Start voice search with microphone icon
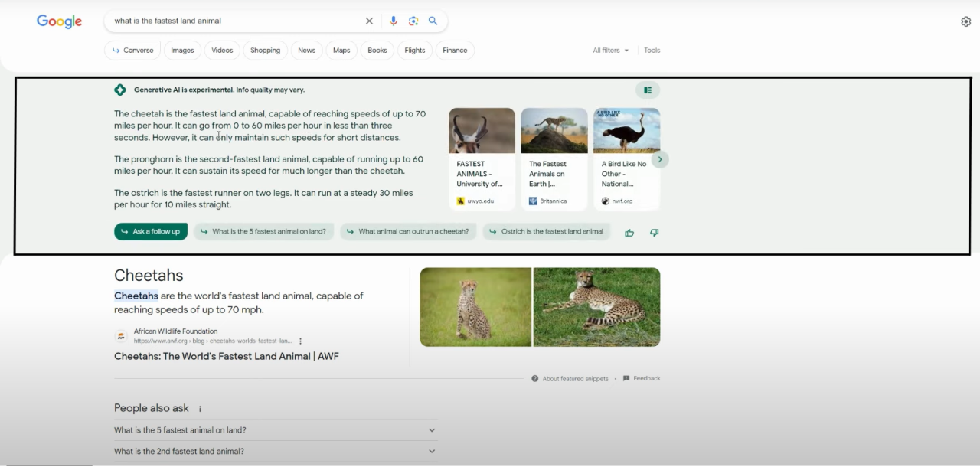The image size is (980, 467). coord(394,21)
